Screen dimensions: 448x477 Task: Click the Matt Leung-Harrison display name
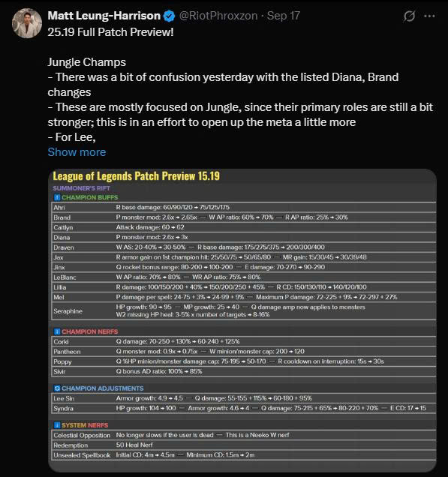tap(104, 16)
